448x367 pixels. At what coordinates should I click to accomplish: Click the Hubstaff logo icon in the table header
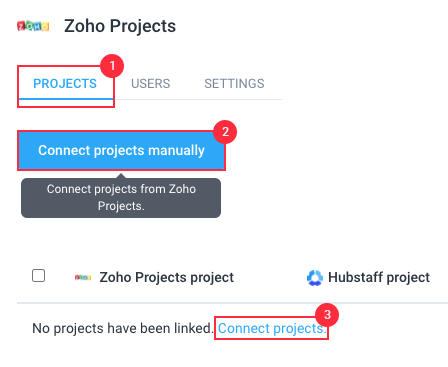pos(315,278)
